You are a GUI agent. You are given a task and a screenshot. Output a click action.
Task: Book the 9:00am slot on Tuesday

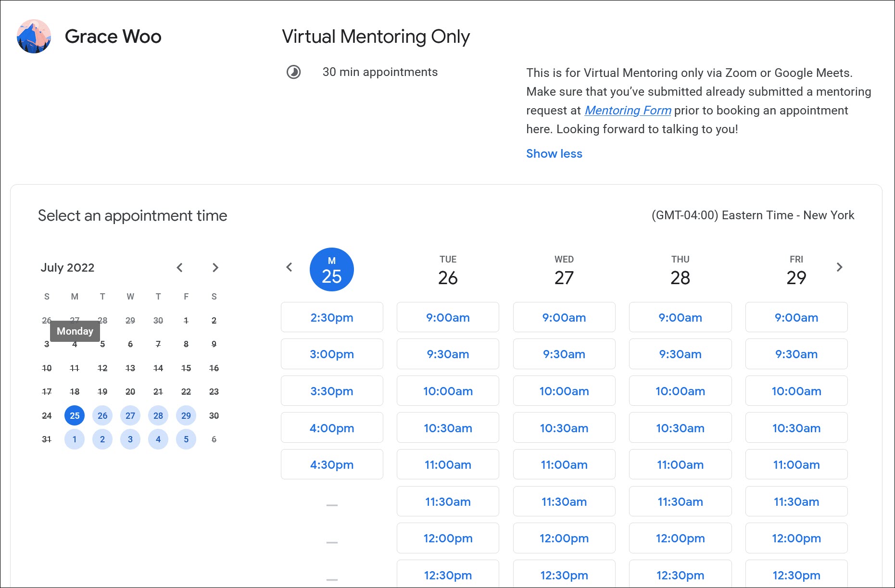tap(448, 317)
